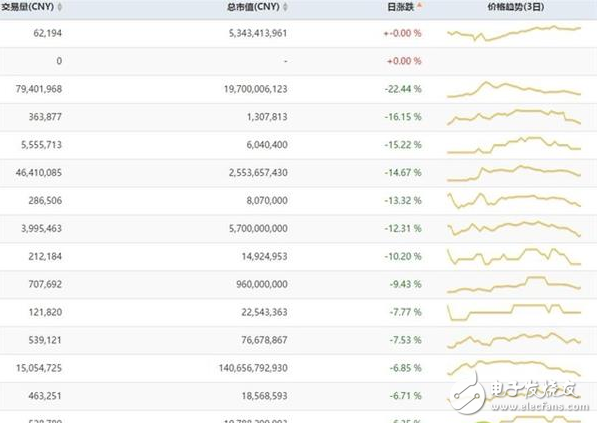
Task: Open the trend chart in the -13.32 % row
Action: (514, 200)
